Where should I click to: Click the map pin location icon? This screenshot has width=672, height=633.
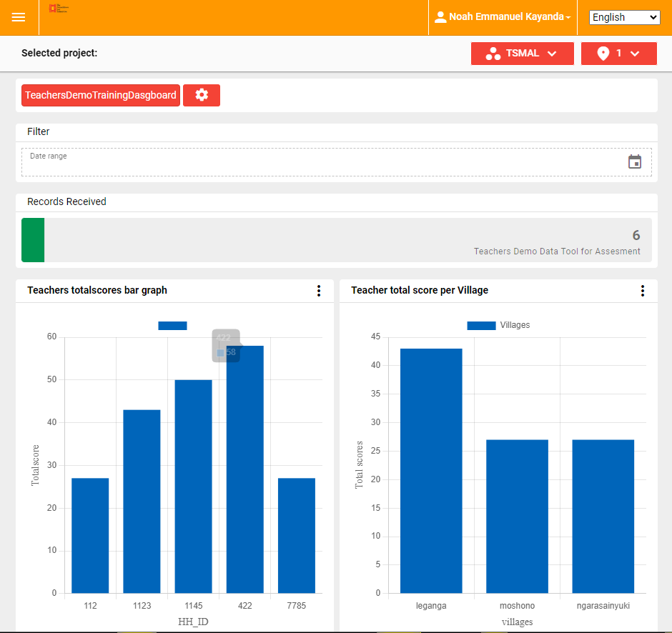(603, 54)
